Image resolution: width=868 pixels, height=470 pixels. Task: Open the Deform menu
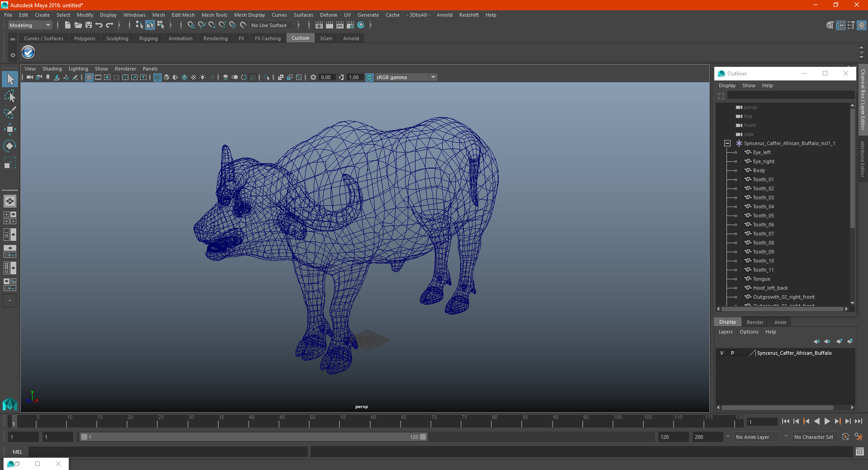[x=329, y=15]
